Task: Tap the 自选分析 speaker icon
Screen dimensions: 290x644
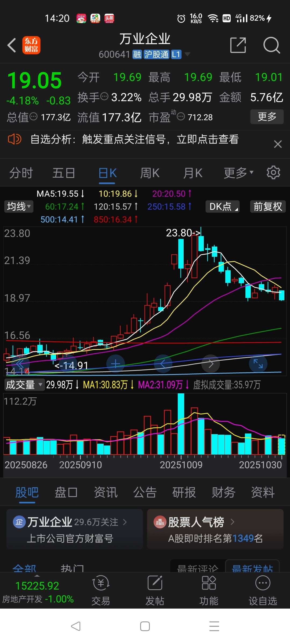Action: (15, 139)
